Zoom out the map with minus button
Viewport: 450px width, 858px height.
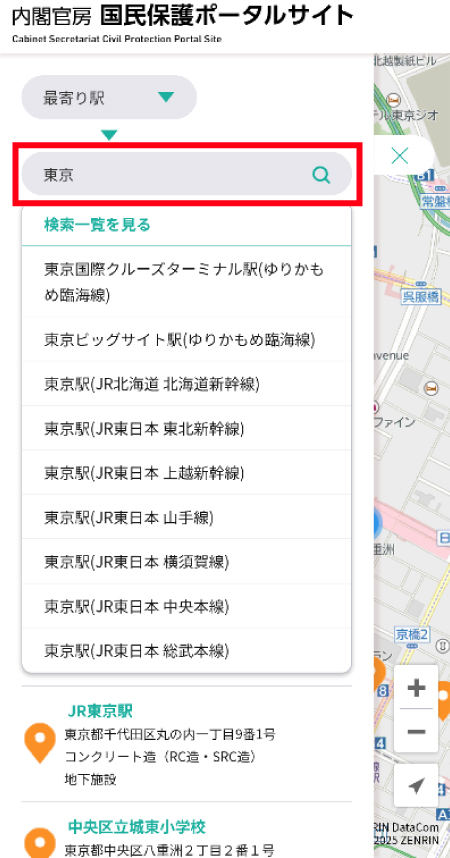416,731
